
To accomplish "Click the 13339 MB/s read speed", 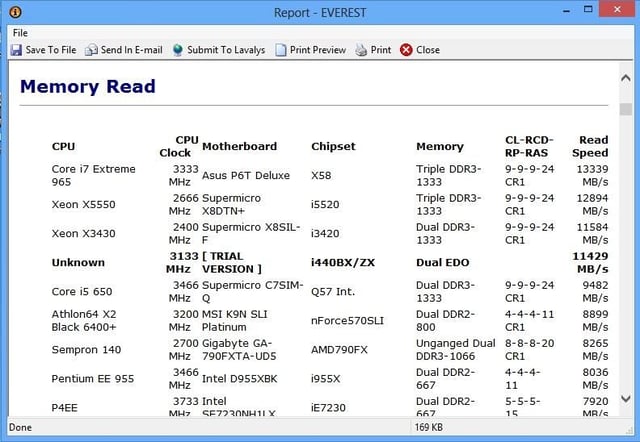I will tap(592, 175).
